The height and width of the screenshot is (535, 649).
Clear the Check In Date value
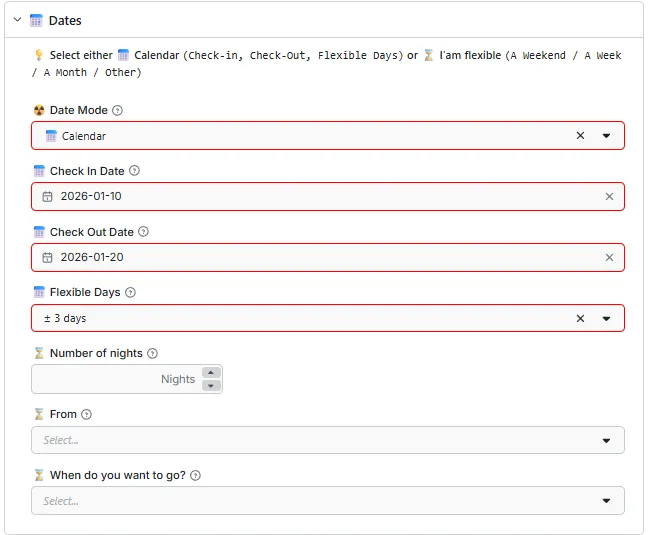click(609, 197)
